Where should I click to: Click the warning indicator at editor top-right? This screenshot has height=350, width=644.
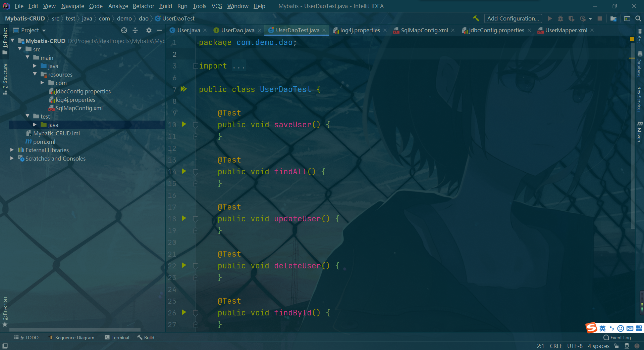point(632,39)
